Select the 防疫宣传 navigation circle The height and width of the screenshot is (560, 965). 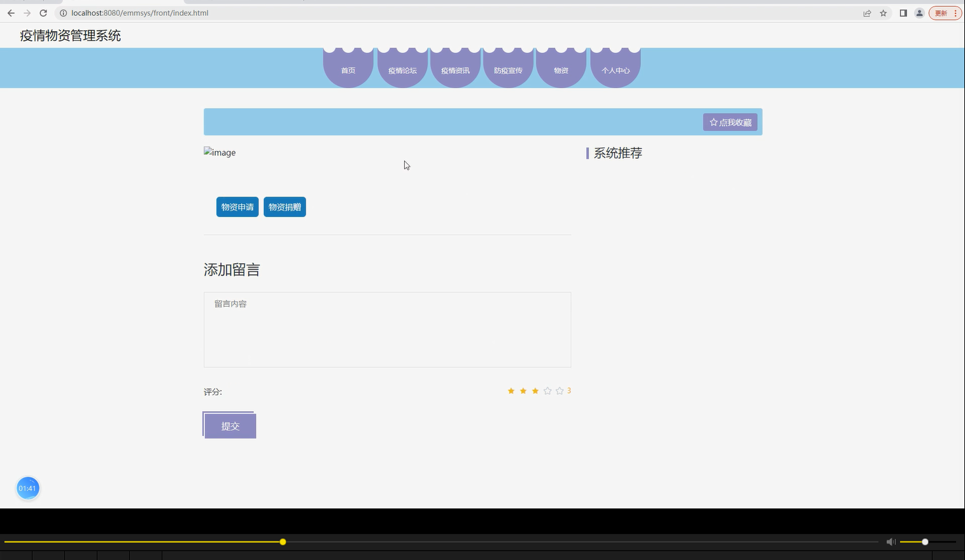coord(508,70)
